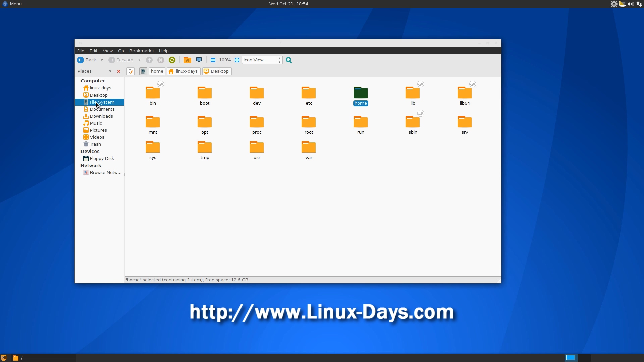Open the Forward history dropdown arrow
644x362 pixels.
point(139,60)
